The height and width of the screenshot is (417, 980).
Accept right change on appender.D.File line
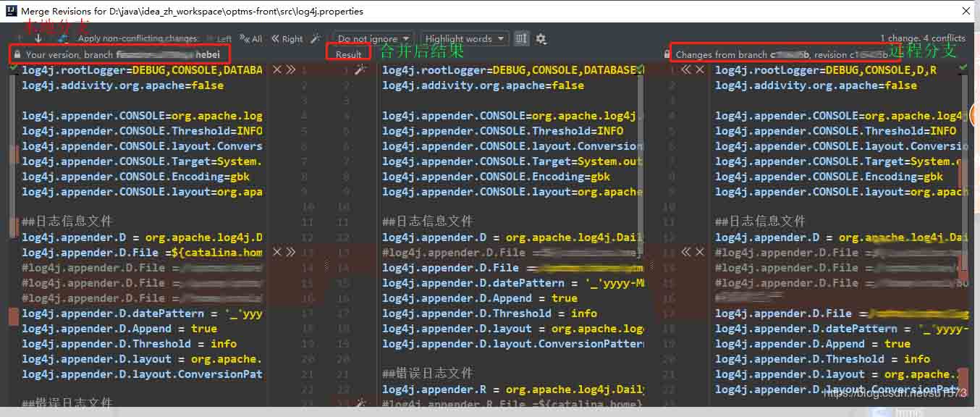click(x=686, y=252)
